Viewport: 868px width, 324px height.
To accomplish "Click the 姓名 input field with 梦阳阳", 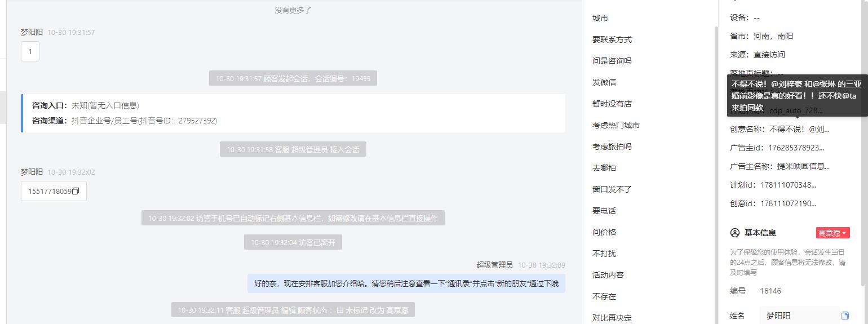I will (799, 316).
